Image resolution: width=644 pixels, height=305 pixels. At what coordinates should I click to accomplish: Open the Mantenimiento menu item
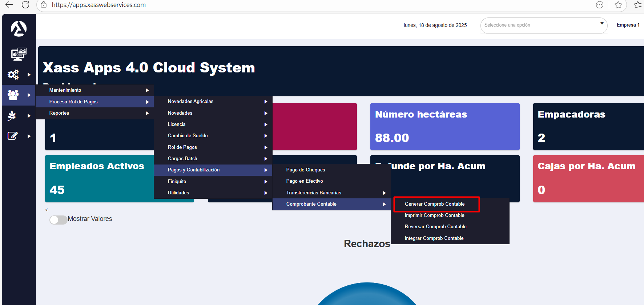(x=95, y=90)
